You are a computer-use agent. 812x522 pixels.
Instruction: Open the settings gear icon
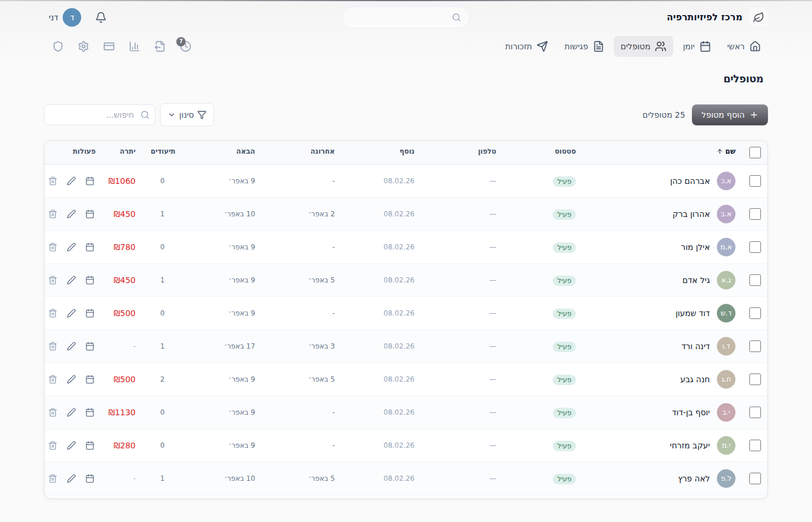[84, 46]
